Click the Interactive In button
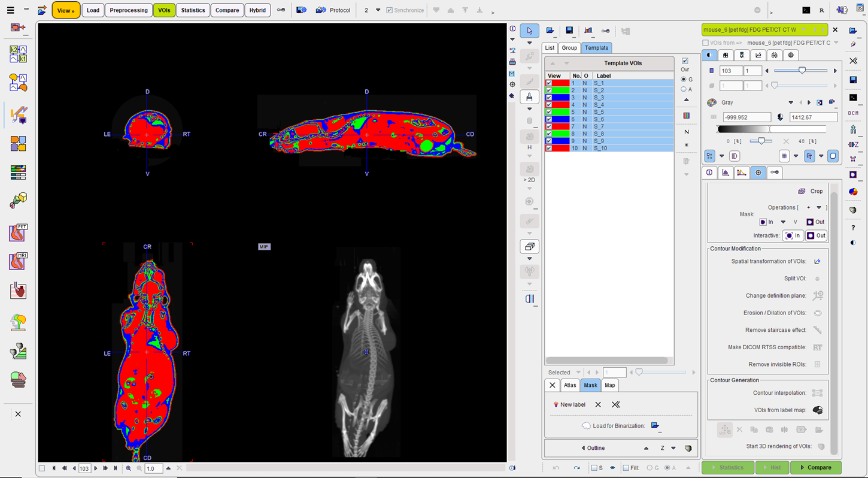868x478 pixels. click(x=793, y=235)
